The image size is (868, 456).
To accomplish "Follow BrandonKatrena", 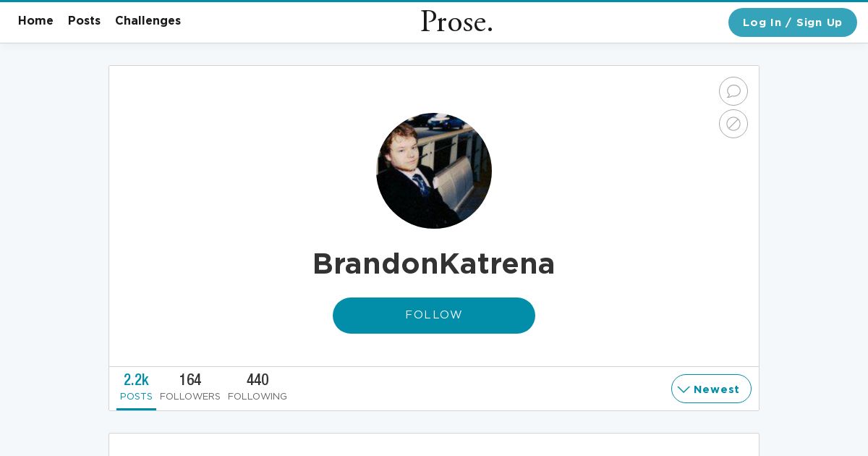I will point(434,316).
